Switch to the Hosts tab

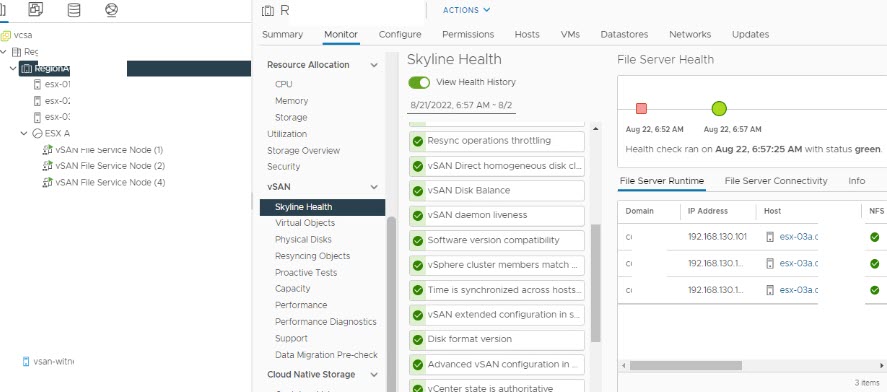527,35
